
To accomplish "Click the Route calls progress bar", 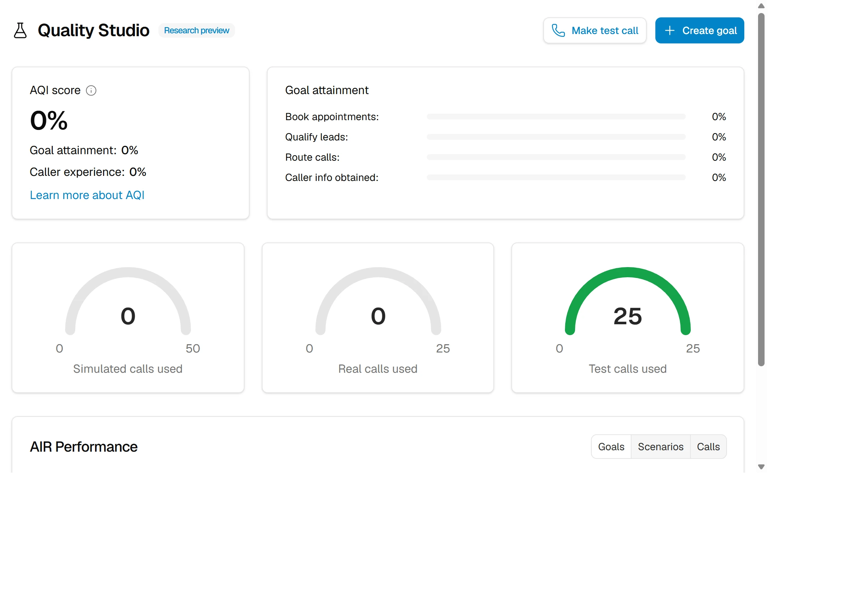I will 556,157.
